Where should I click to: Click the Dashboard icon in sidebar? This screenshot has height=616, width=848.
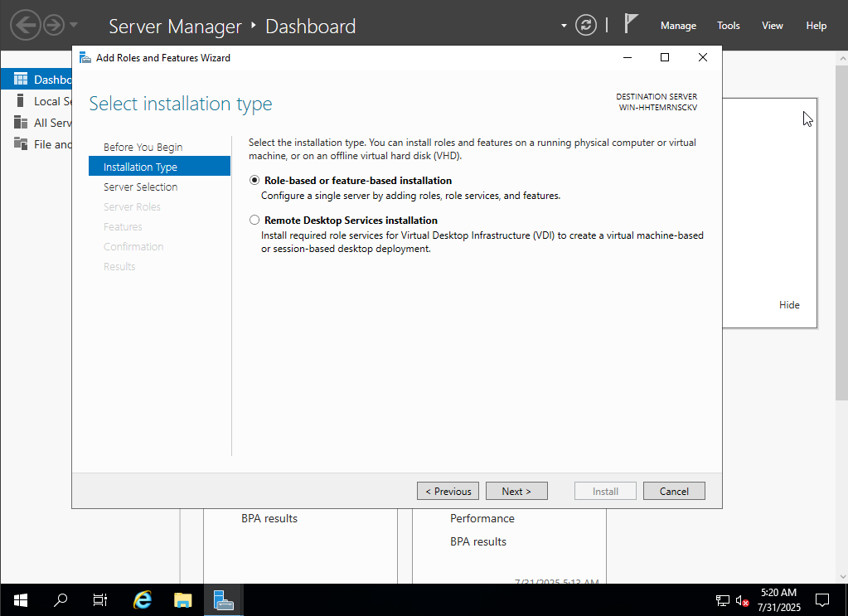(21, 80)
